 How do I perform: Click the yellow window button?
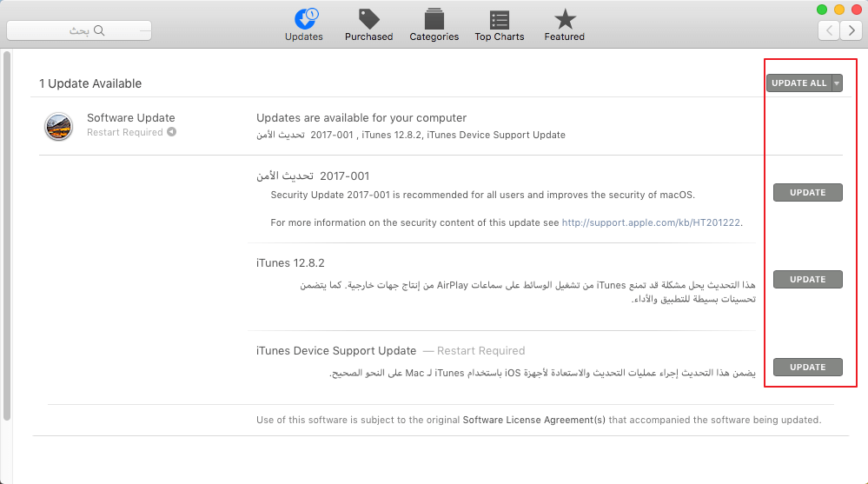pos(839,10)
